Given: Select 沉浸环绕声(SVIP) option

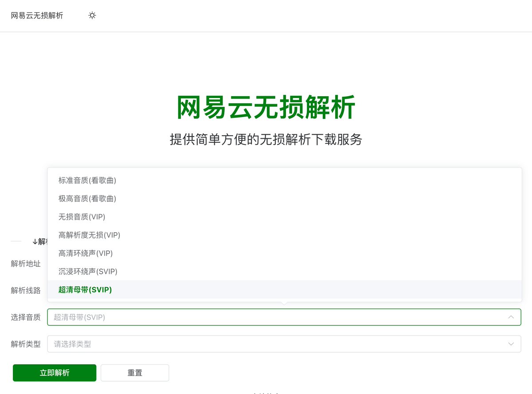Looking at the screenshot, I should click(284, 271).
